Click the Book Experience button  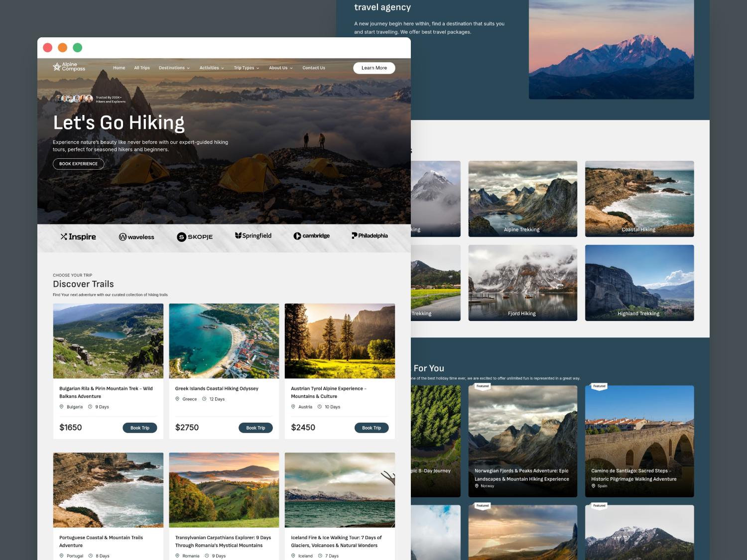click(x=78, y=164)
